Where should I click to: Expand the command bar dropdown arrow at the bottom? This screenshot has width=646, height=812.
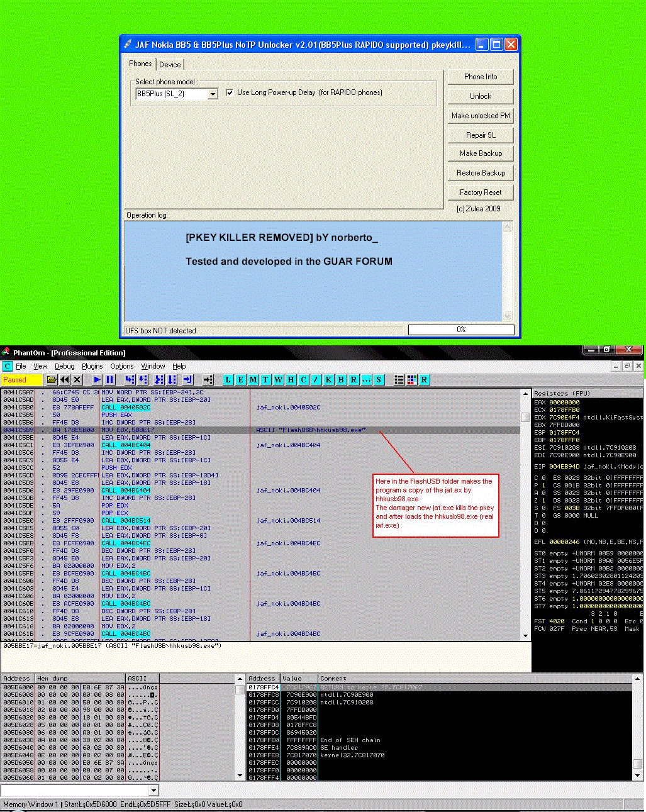pos(153,791)
